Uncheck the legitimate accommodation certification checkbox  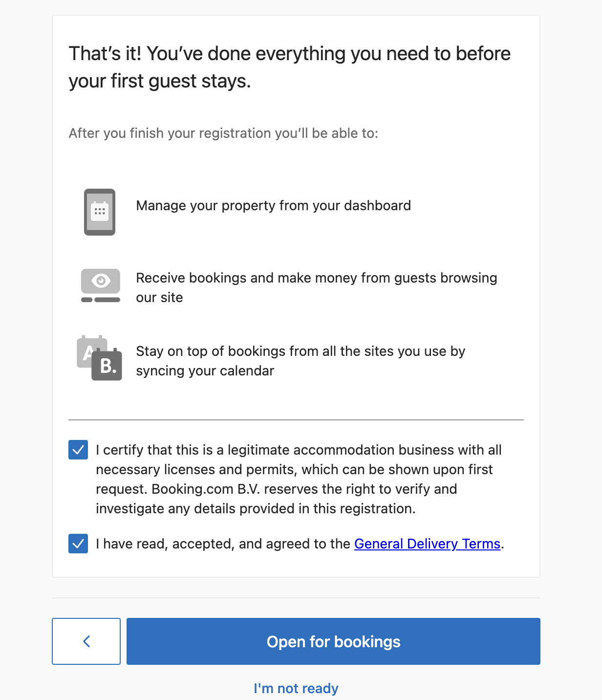[78, 450]
